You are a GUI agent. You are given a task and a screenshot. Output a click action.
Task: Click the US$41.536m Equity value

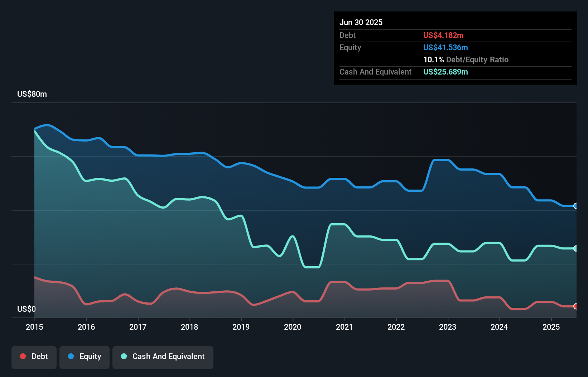[445, 47]
